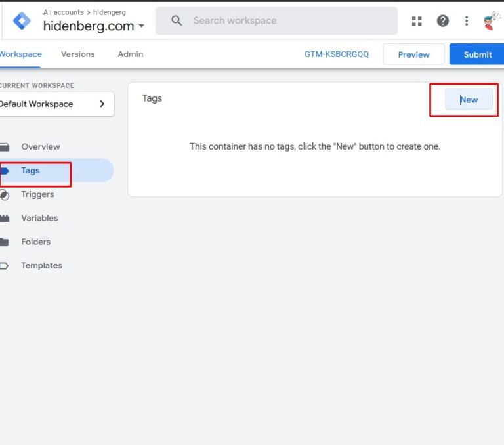The image size is (504, 445).
Task: Click the search magnifier icon
Action: coord(177,21)
